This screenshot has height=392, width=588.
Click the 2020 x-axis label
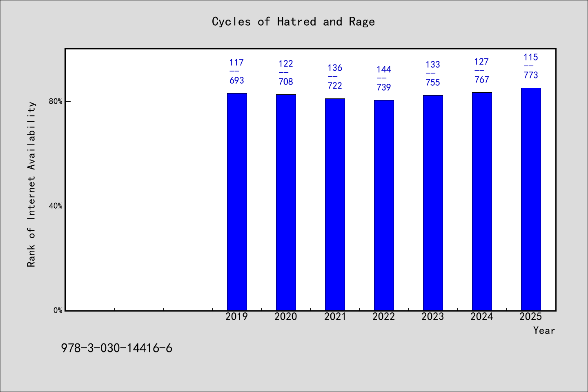[286, 316]
